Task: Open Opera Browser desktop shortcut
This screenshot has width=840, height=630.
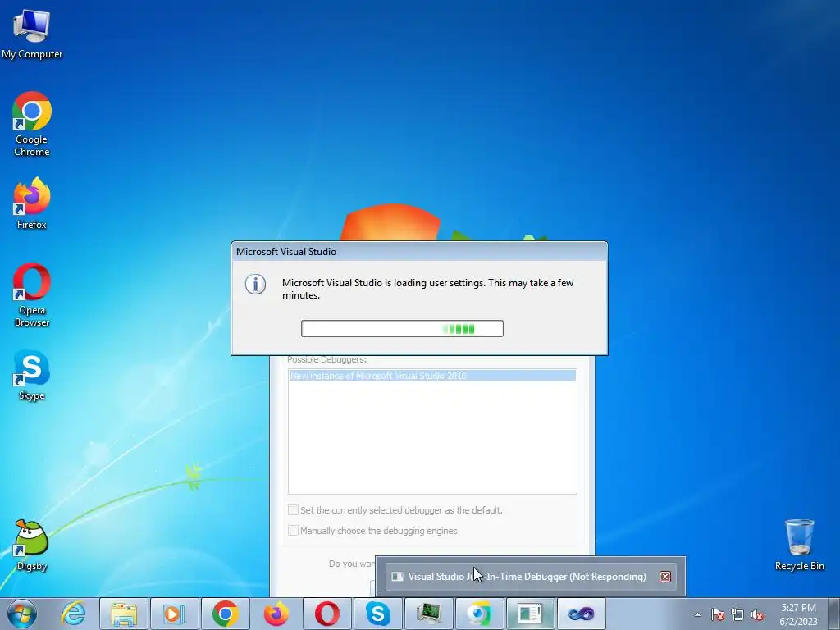Action: [x=32, y=294]
